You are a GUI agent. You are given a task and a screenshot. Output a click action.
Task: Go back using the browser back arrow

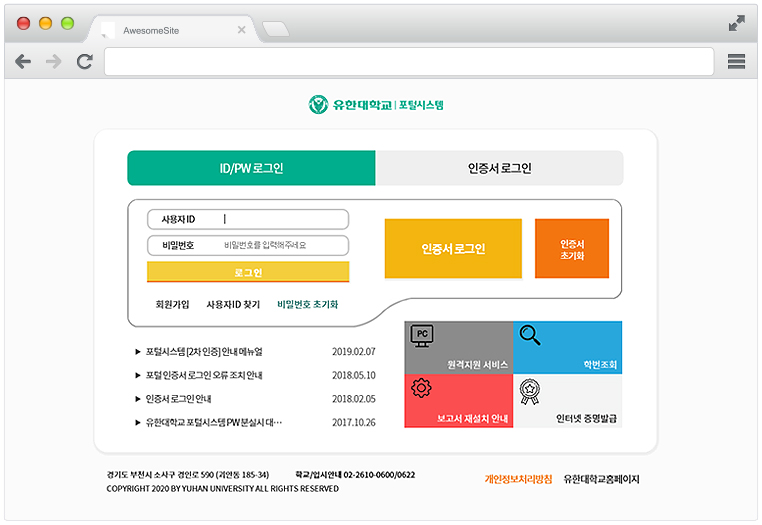[23, 62]
